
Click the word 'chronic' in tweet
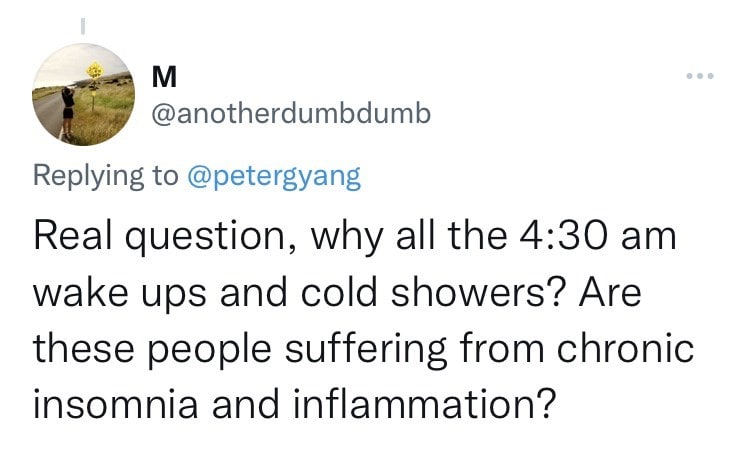click(x=625, y=348)
